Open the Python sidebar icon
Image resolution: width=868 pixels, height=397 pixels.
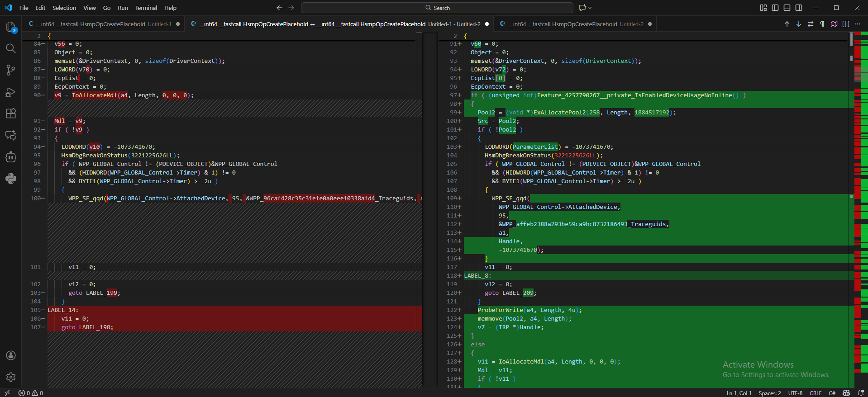tap(10, 179)
